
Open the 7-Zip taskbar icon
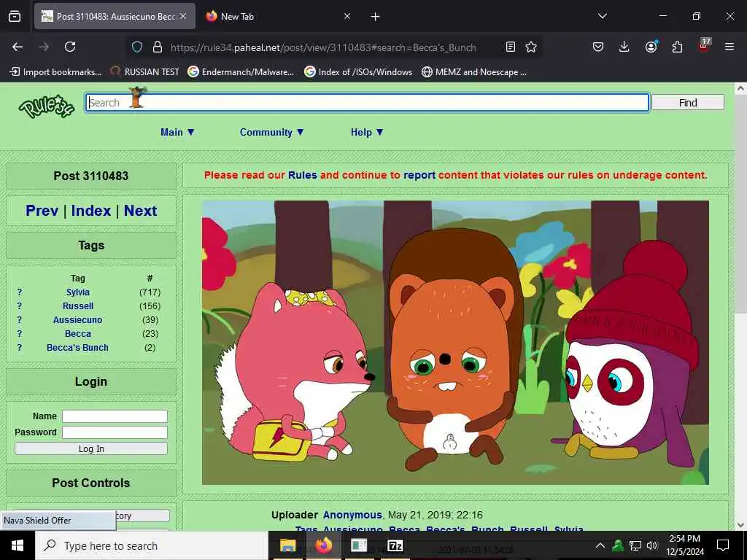[395, 545]
